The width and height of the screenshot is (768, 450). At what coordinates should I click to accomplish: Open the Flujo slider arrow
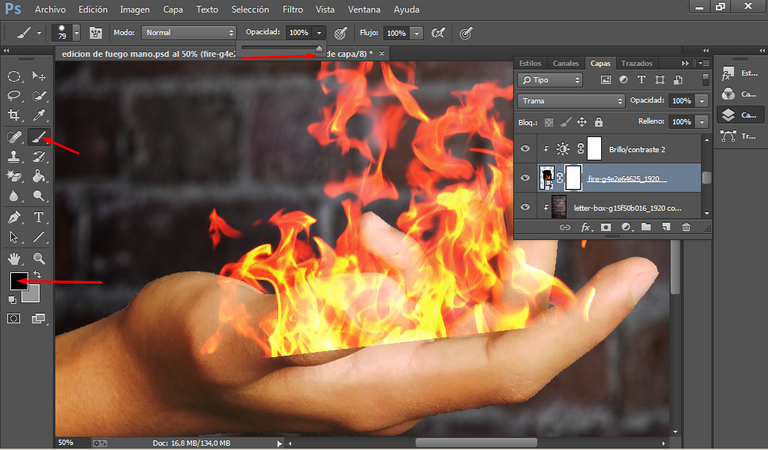tap(417, 33)
